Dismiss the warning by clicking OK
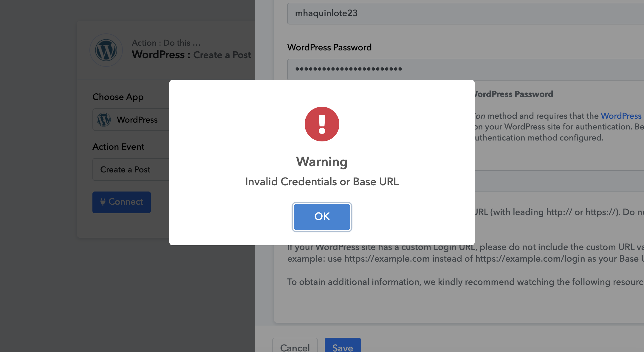Viewport: 644px width, 352px height. (x=322, y=217)
